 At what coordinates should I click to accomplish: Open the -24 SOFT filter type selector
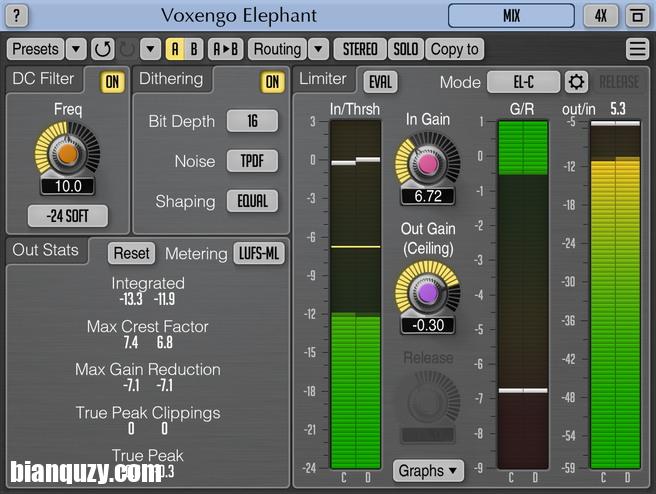tap(68, 216)
